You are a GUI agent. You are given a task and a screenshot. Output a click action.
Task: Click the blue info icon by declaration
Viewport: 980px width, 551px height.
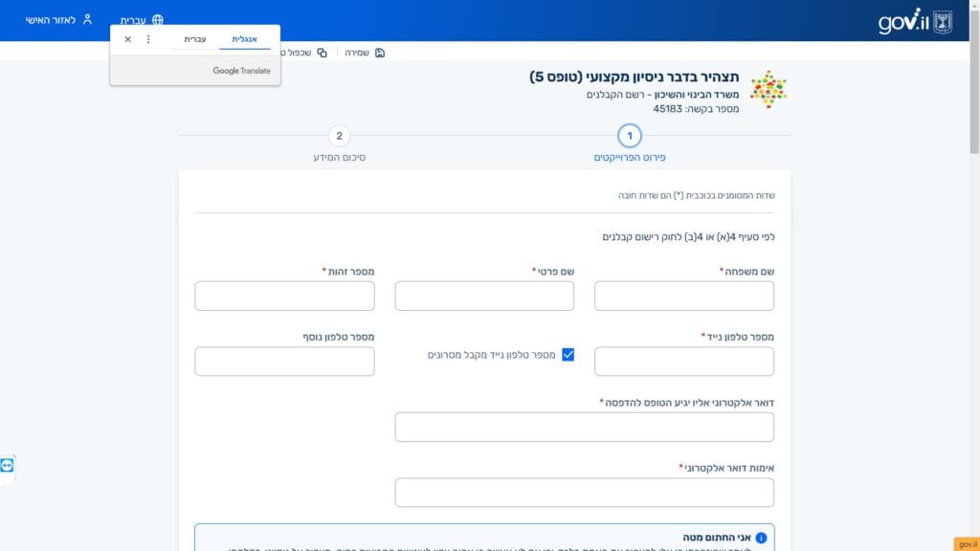761,538
